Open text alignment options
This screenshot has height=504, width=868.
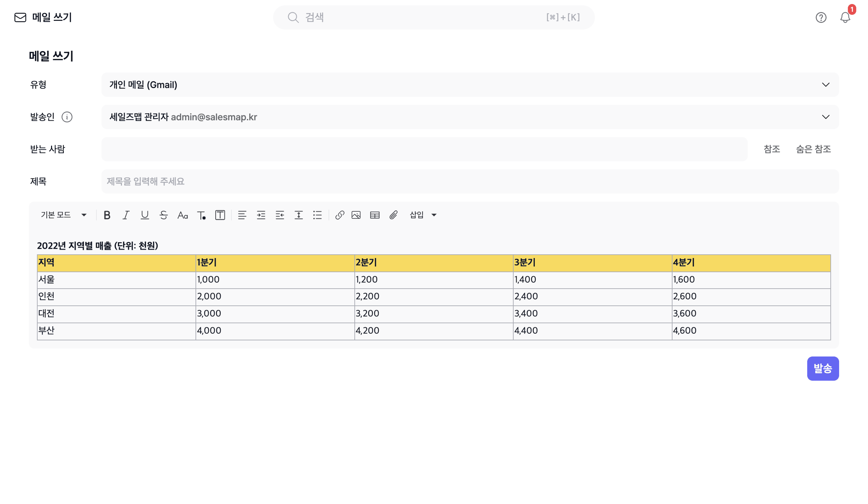[x=242, y=215]
